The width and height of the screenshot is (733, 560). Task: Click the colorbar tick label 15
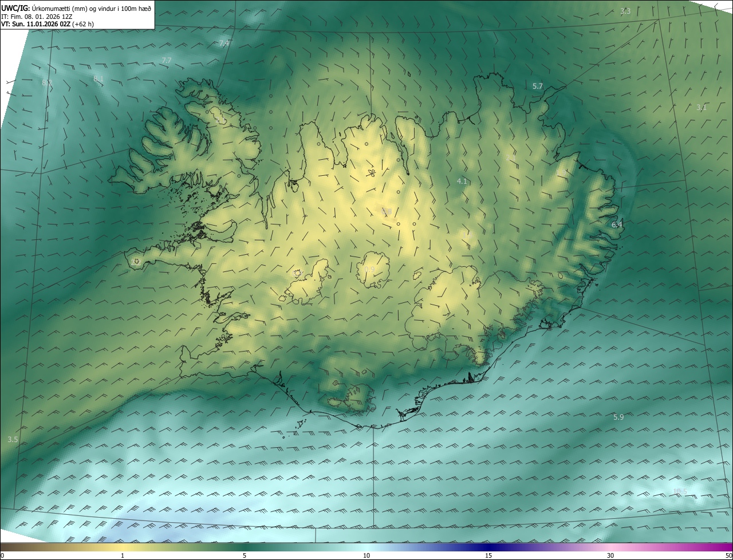tap(488, 555)
